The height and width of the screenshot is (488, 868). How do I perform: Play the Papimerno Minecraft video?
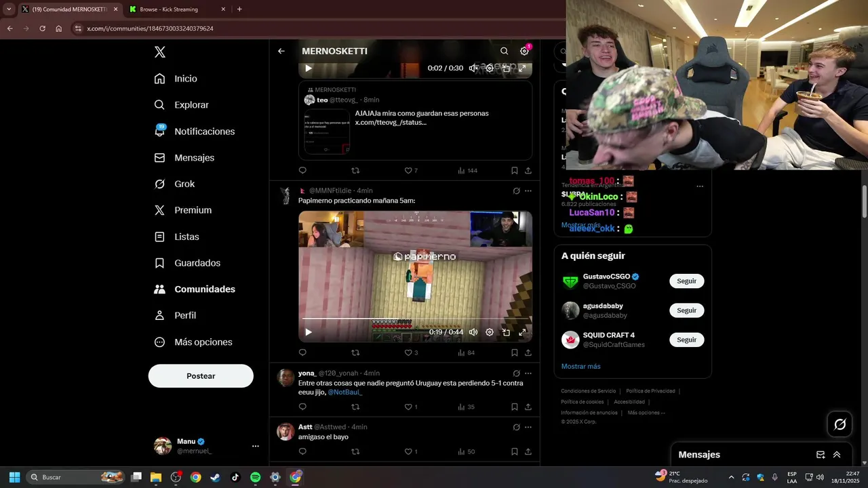[x=309, y=332]
